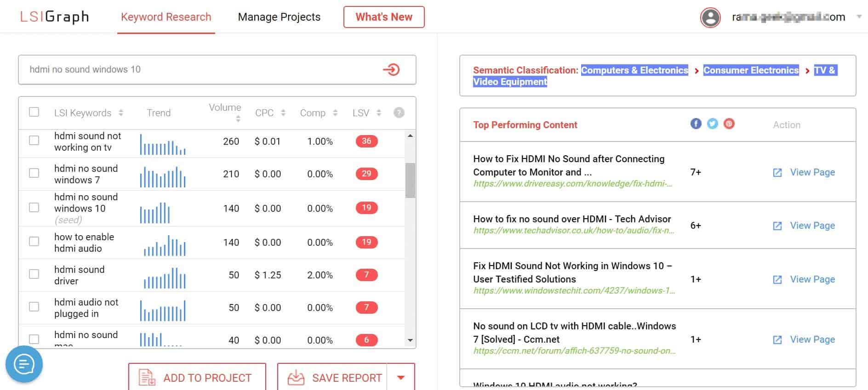868x390 pixels.
Task: Check the 'hdmi no sound windows 10 (seed)' row
Action: 34,207
